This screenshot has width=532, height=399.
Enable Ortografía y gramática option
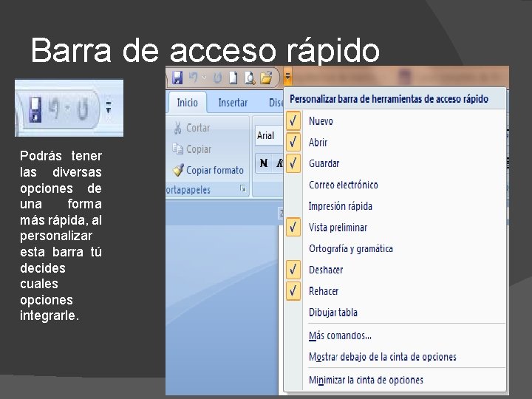[395, 248]
